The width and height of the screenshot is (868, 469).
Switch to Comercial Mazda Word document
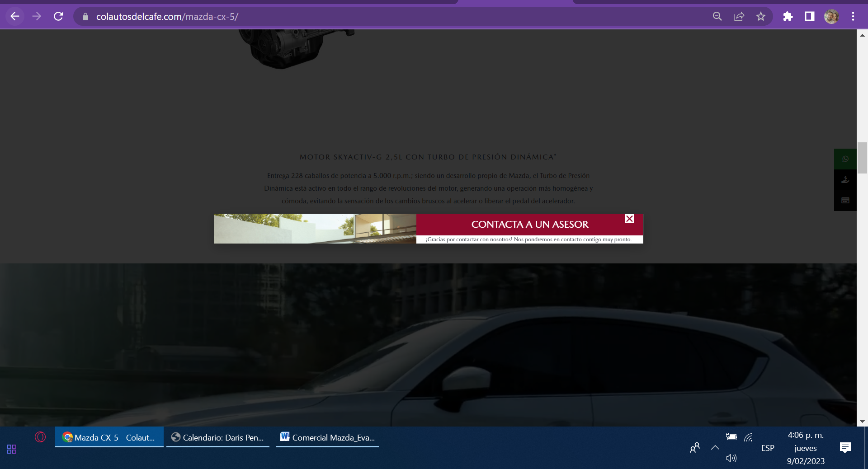(327, 437)
